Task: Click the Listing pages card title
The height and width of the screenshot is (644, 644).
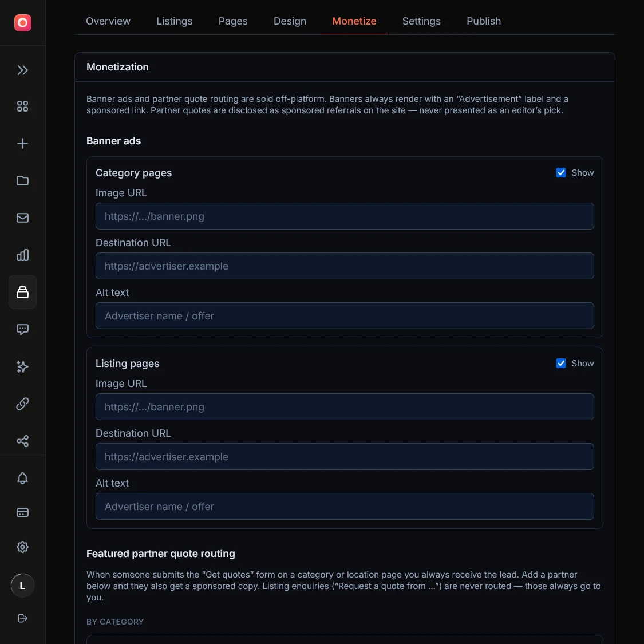Action: point(127,364)
